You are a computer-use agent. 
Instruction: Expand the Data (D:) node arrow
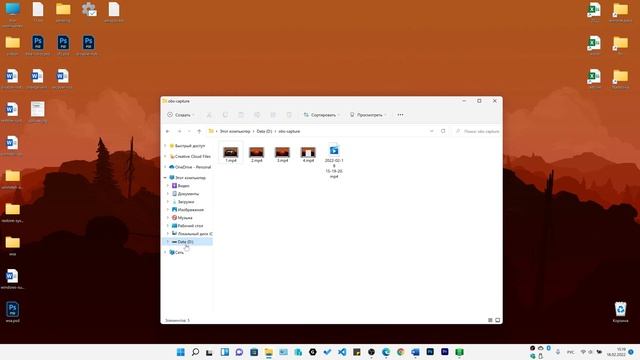168,242
